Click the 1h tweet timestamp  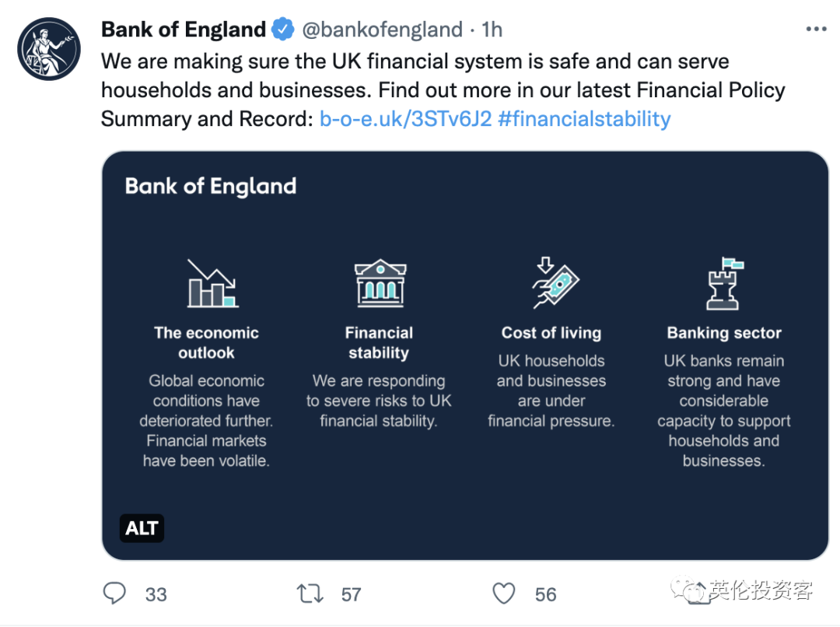pyautogui.click(x=492, y=30)
